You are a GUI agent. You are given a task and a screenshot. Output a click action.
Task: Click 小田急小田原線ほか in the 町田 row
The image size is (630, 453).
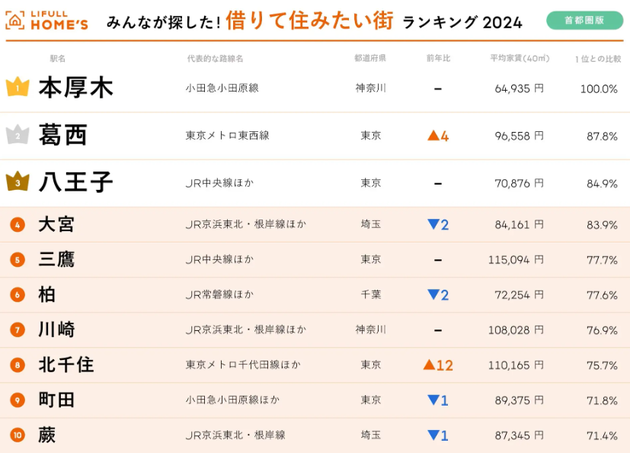tap(232, 400)
